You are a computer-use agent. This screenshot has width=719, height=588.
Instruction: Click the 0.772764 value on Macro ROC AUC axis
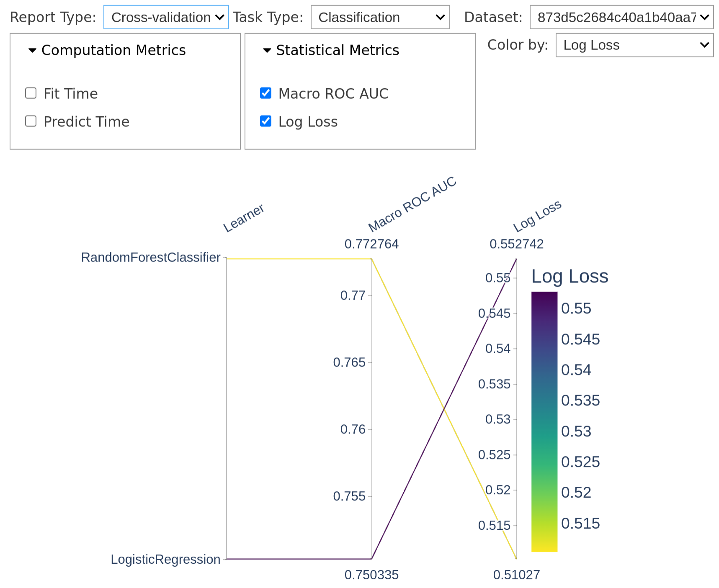coord(372,244)
